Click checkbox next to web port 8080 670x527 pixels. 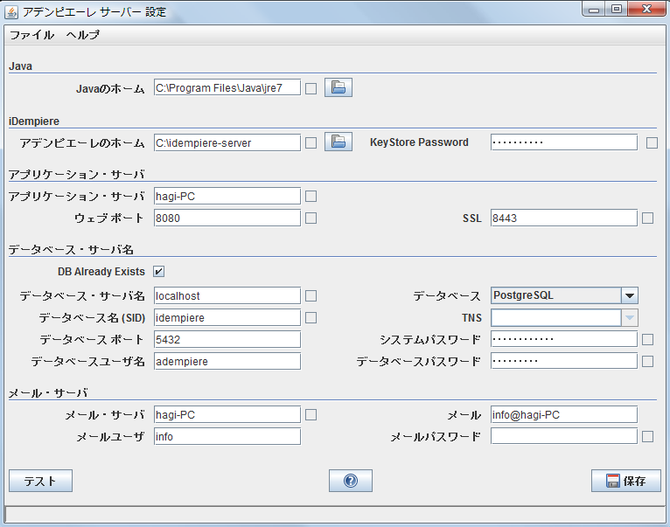click(311, 218)
